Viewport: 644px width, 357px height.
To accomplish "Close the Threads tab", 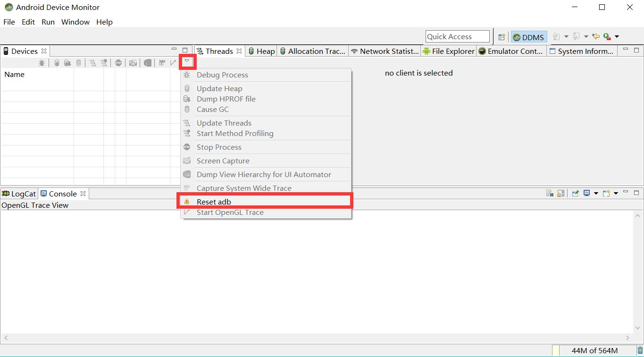I will click(x=239, y=51).
